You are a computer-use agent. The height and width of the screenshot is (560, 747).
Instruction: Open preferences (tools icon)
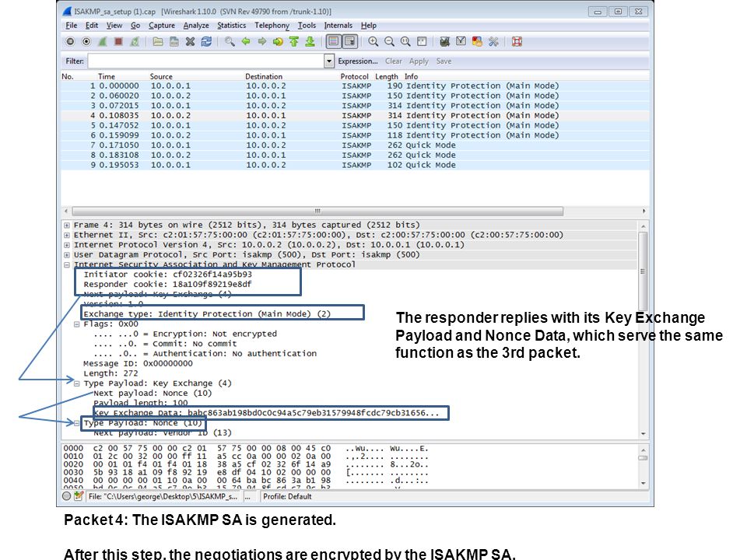point(493,42)
